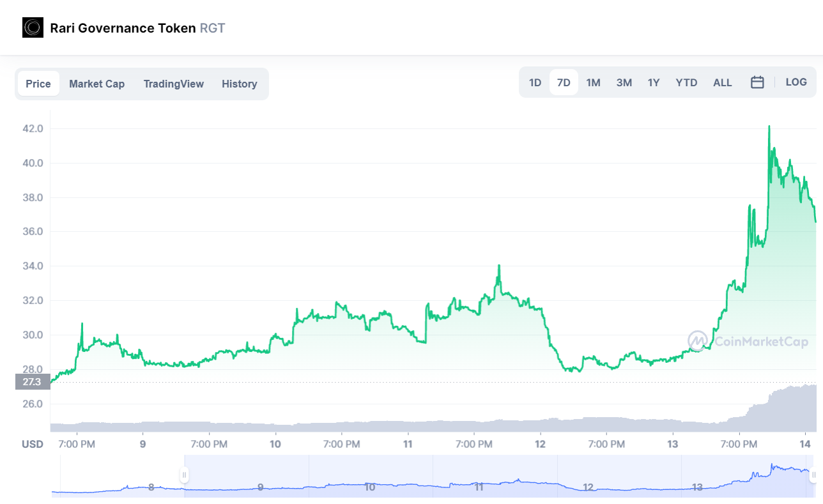
Task: Switch to the Market Cap tab
Action: tap(97, 84)
